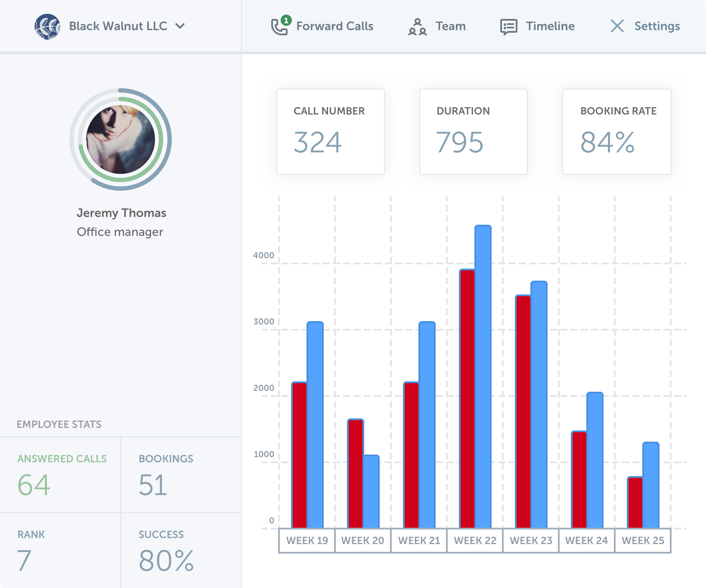Open the Duration 795 card
Screen dimensions: 706x588
tap(474, 132)
